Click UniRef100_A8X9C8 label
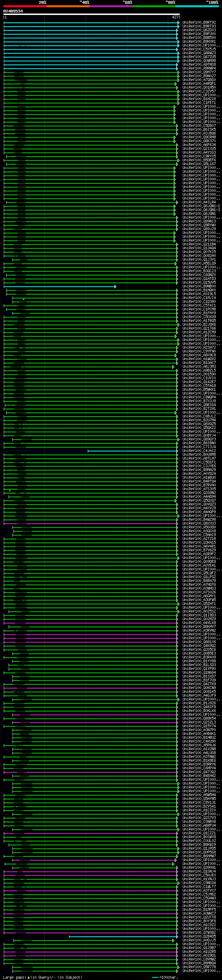This screenshot has height=980, width=222. pos(199,355)
